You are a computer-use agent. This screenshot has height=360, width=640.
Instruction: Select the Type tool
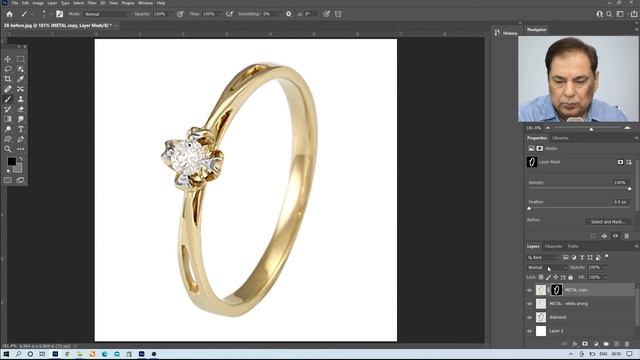pyautogui.click(x=20, y=129)
